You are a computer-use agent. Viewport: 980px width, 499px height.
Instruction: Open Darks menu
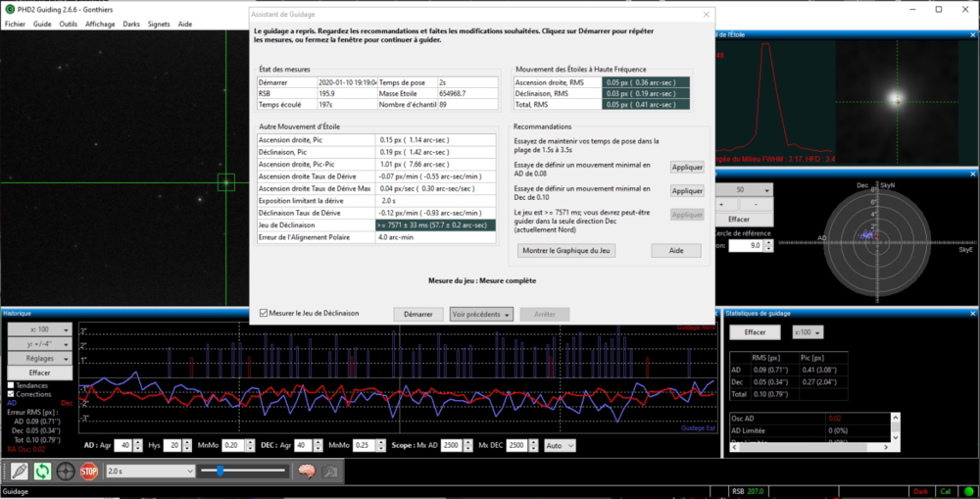tap(131, 25)
